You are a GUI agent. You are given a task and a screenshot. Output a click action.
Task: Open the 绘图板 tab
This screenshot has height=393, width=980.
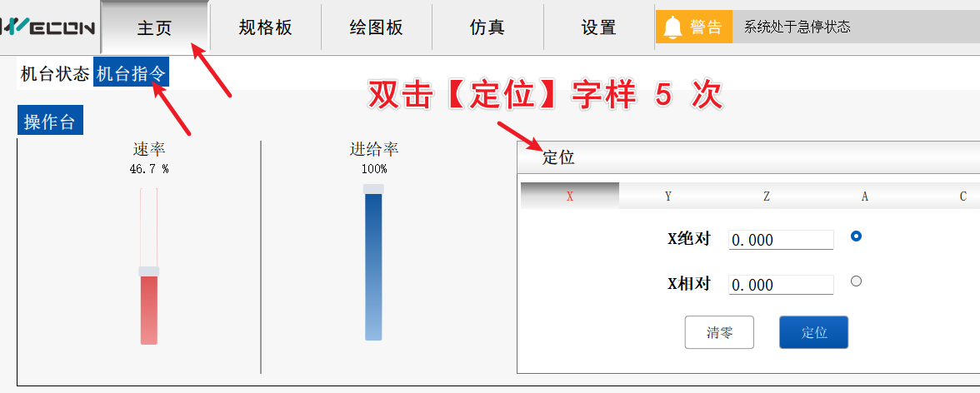click(x=376, y=27)
